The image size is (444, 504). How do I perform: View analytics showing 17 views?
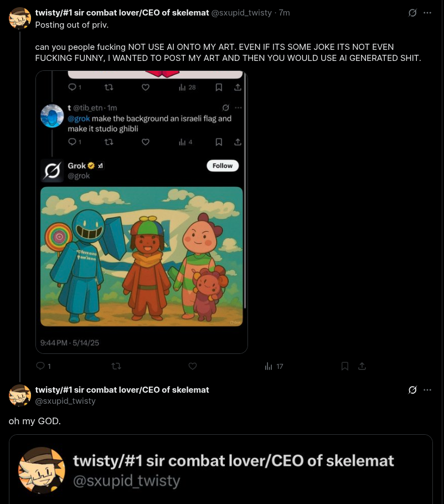(274, 366)
